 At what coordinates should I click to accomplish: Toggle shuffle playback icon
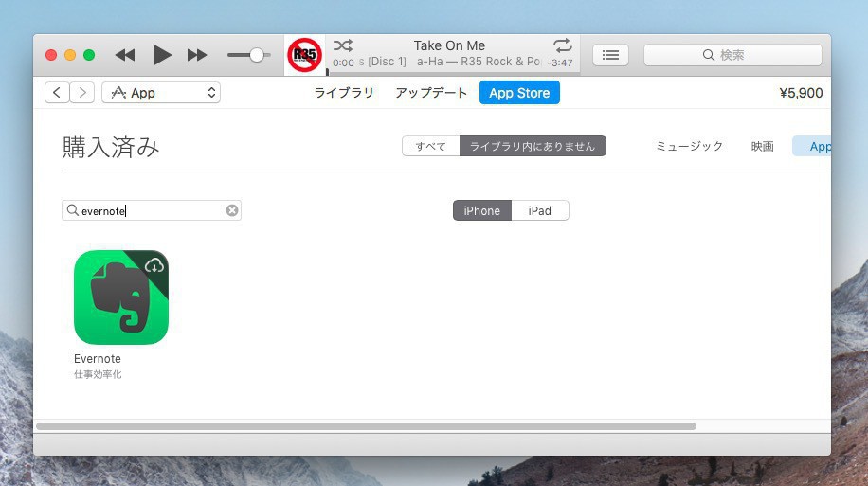[x=343, y=45]
